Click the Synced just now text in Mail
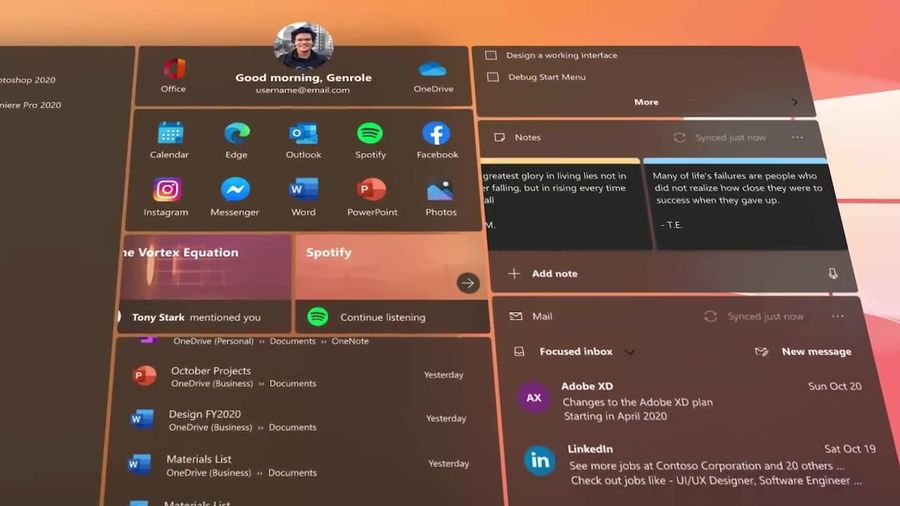The width and height of the screenshot is (900, 506). pyautogui.click(x=765, y=317)
